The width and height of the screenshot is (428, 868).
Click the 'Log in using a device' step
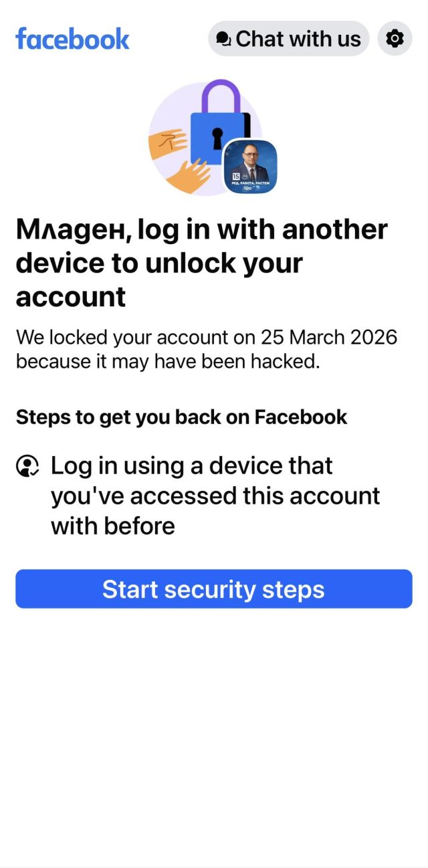pyautogui.click(x=191, y=465)
